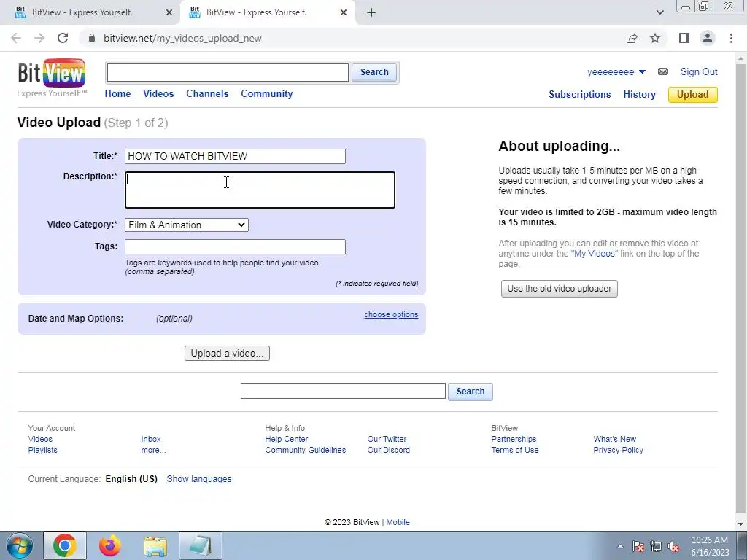Close the first BitView tab
This screenshot has height=560, width=747.
pos(169,12)
